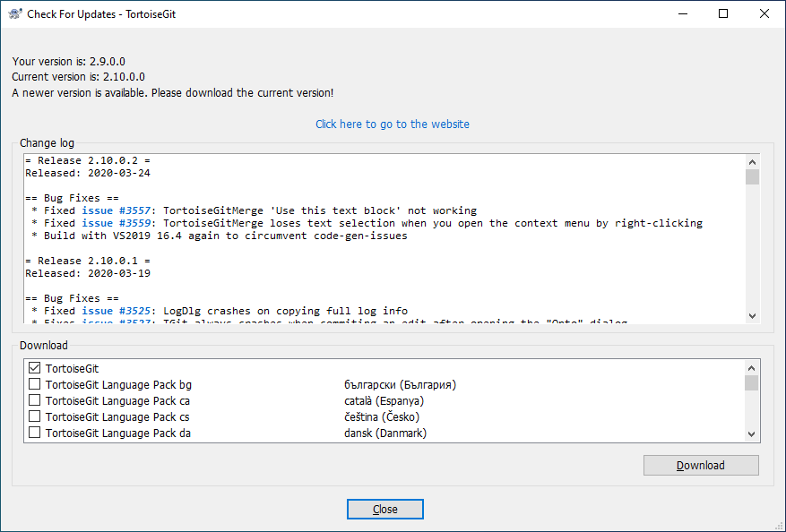Maximize the Check For Updates window

pyautogui.click(x=723, y=13)
